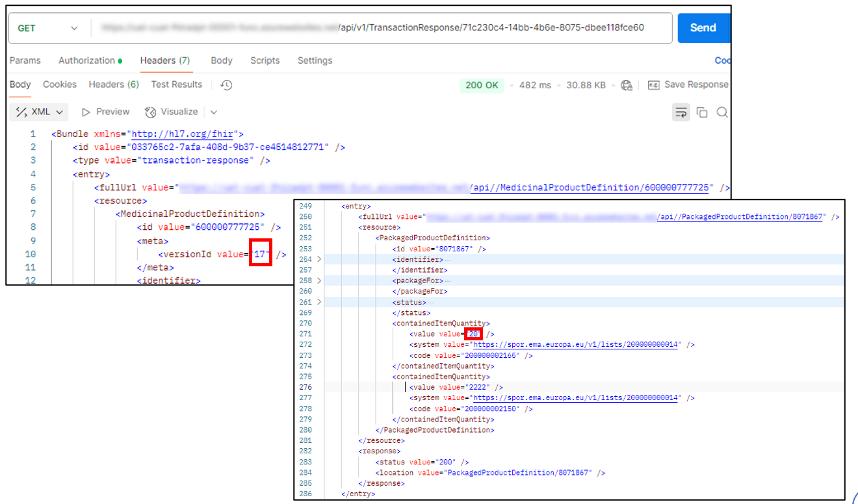Click the Save Response icon
The height and width of the screenshot is (504, 858).
click(653, 85)
